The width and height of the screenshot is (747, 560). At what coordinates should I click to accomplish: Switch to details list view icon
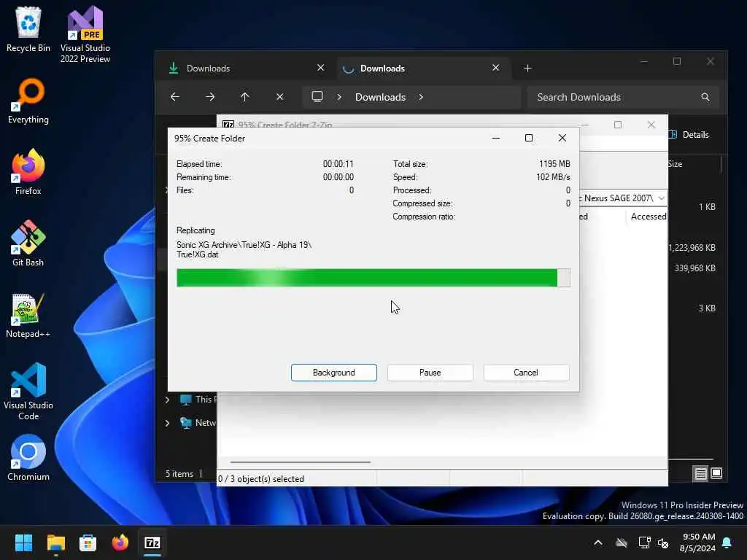(701, 473)
